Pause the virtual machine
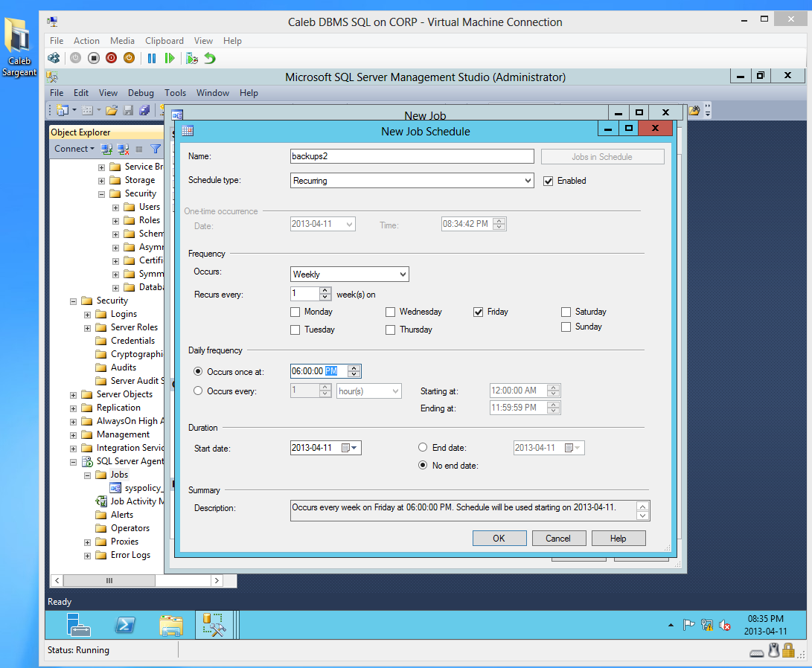Viewport: 812px width, 668px height. (152, 59)
